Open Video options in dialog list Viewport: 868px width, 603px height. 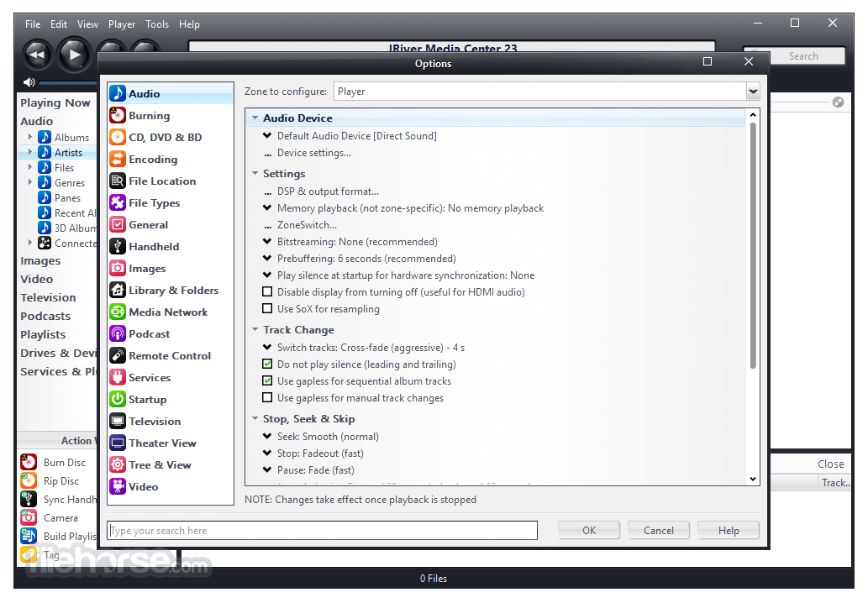[x=134, y=487]
